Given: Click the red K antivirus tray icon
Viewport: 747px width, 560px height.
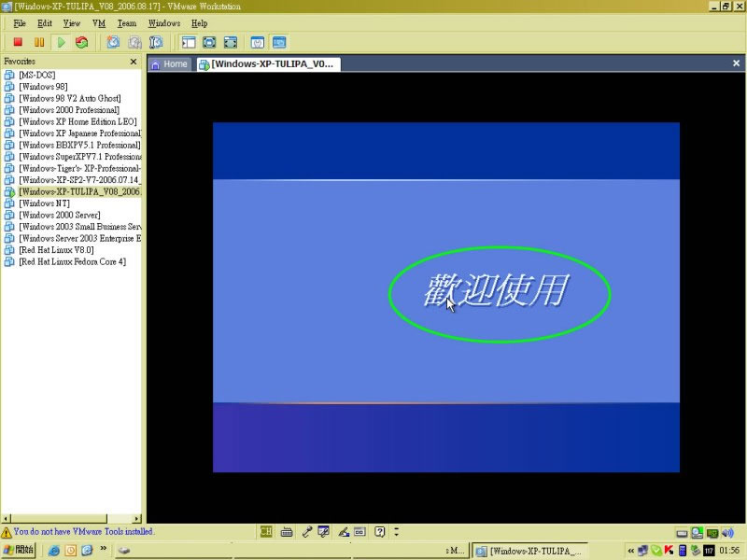Looking at the screenshot, I should coord(669,551).
